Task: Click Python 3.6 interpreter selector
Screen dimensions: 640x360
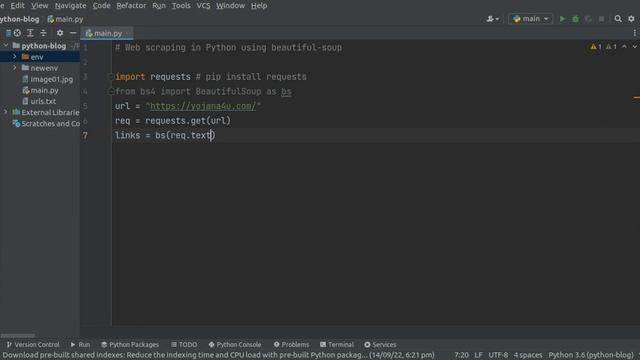Action: coord(591,355)
